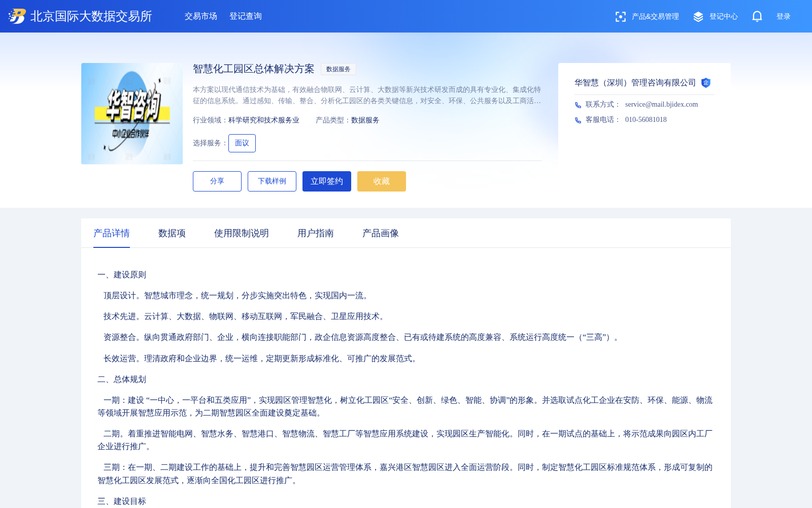Screen dimensions: 812x508
Task: Click company name 华智慧（深圳）管理咨询有限公司
Action: 635,83
